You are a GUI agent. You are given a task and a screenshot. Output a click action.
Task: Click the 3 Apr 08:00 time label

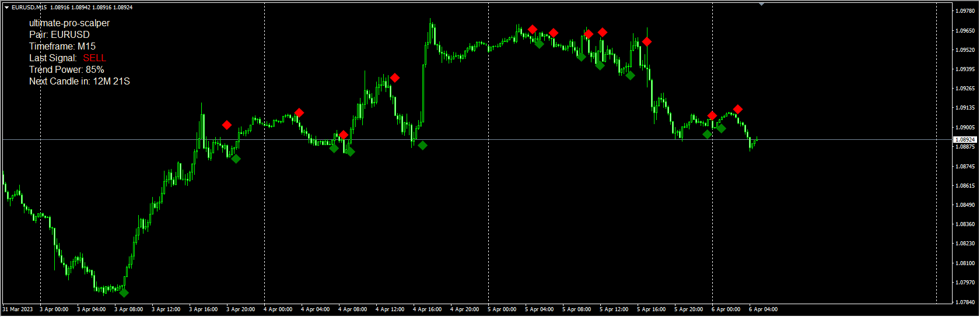pyautogui.click(x=129, y=309)
